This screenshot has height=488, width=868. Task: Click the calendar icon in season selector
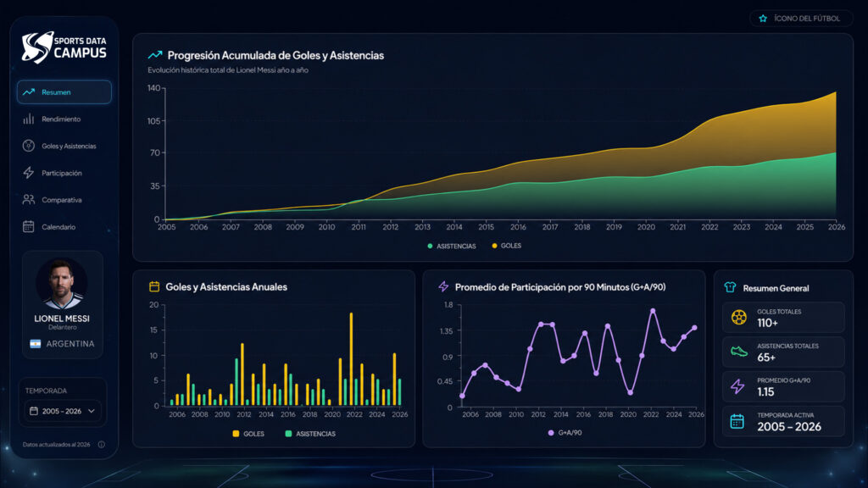(x=34, y=411)
